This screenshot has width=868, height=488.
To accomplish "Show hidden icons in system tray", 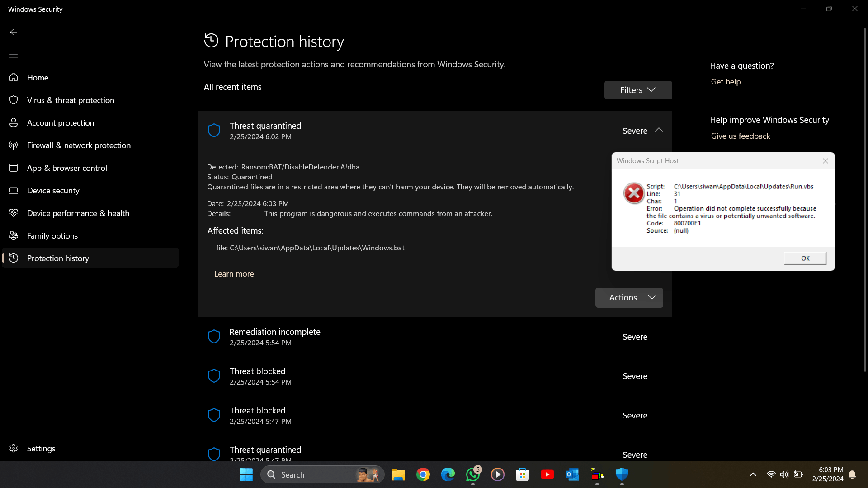I will (x=753, y=474).
